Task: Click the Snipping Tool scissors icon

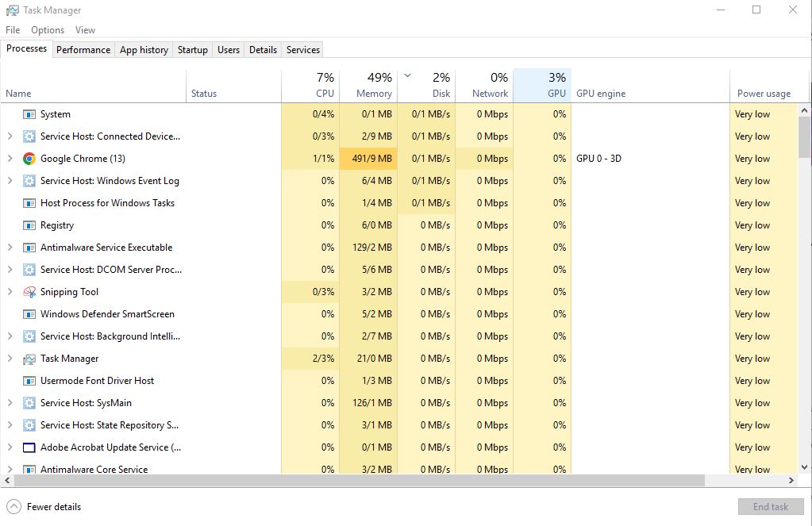Action: coord(29,292)
